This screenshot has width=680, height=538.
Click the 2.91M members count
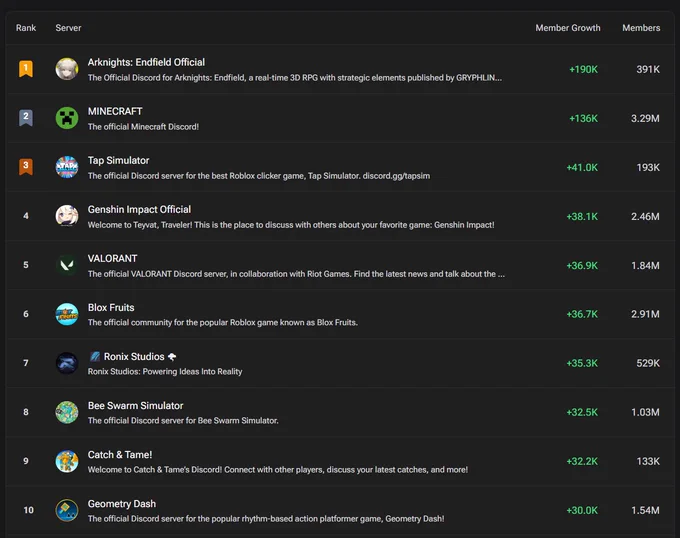(645, 314)
